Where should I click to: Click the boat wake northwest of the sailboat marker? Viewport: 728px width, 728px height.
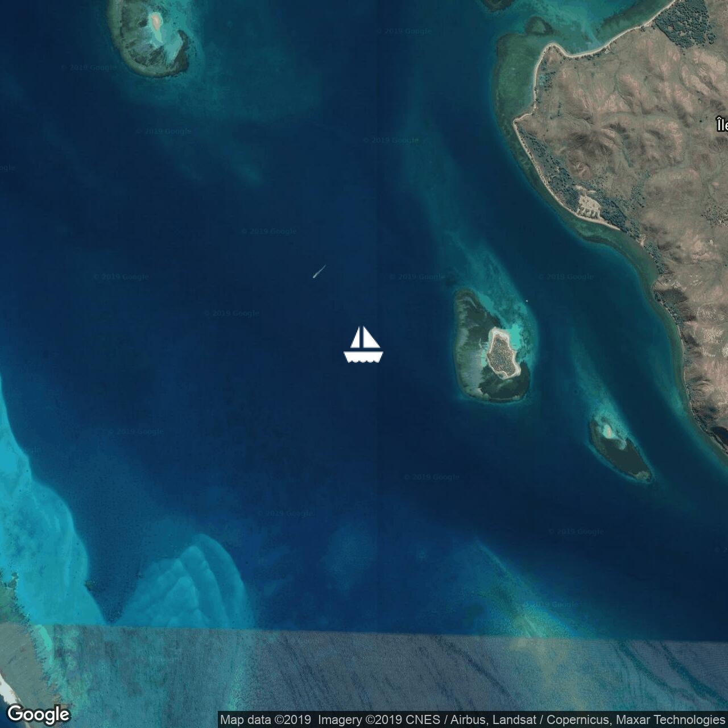pyautogui.click(x=319, y=271)
